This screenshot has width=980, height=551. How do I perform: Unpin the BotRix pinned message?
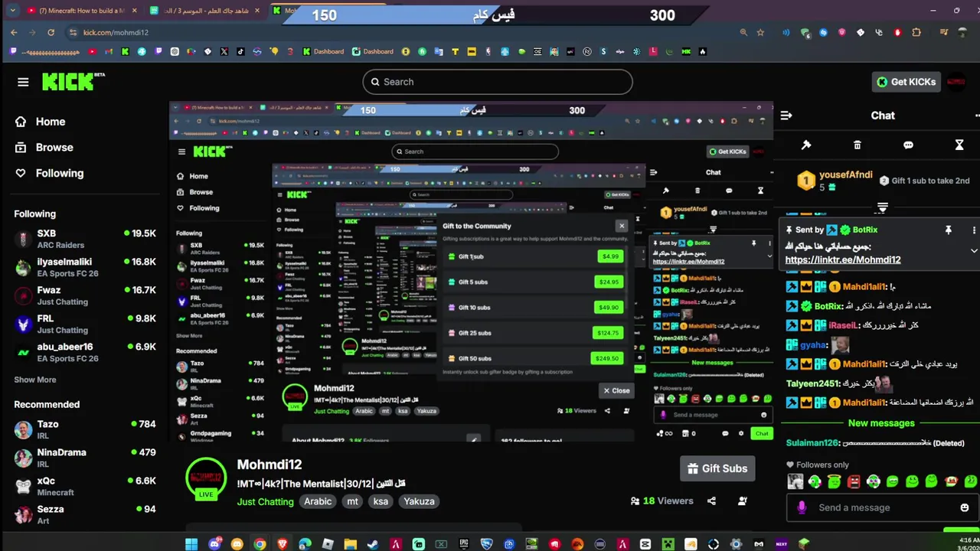(948, 230)
